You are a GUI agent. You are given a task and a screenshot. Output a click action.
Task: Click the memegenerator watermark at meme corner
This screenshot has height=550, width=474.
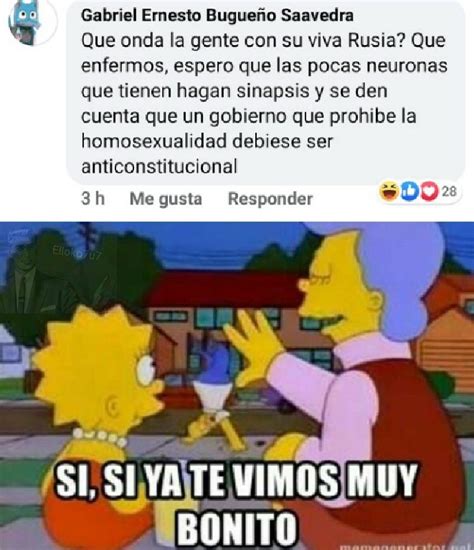407,547
